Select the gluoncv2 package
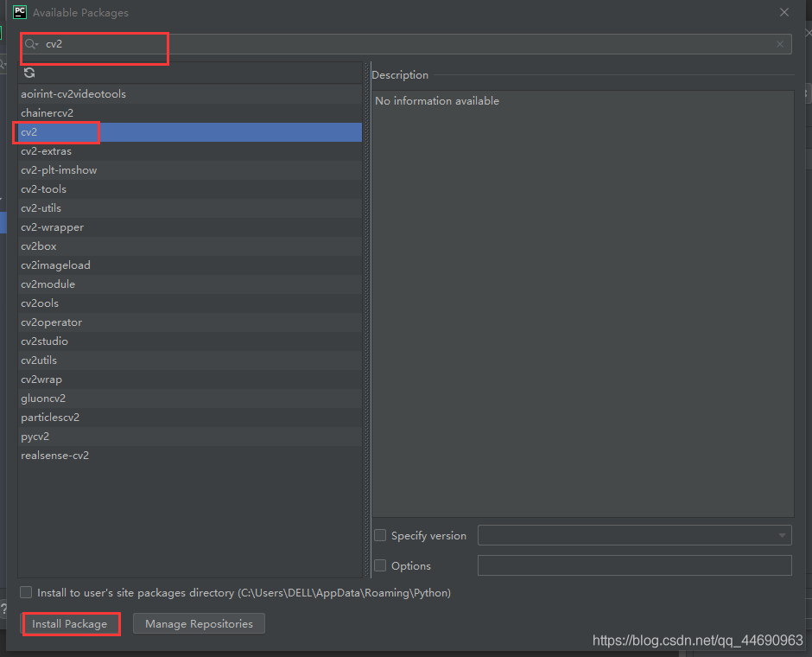Image resolution: width=812 pixels, height=657 pixels. [190, 398]
